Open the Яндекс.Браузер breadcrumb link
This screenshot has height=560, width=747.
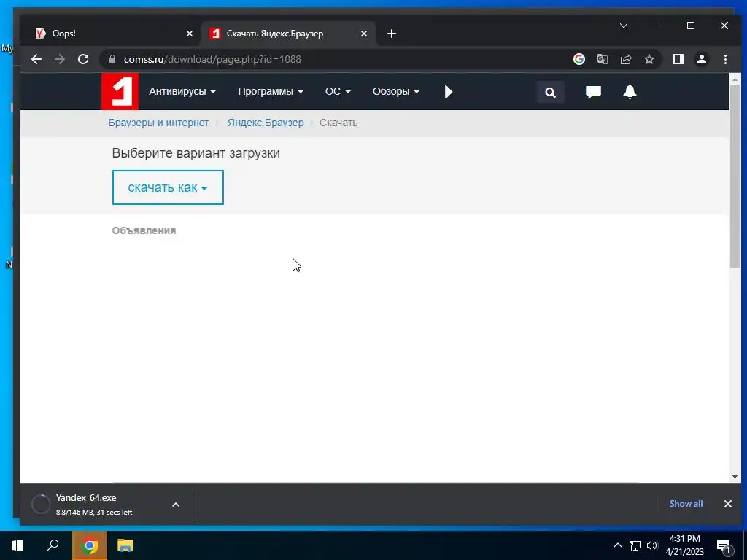coord(266,122)
